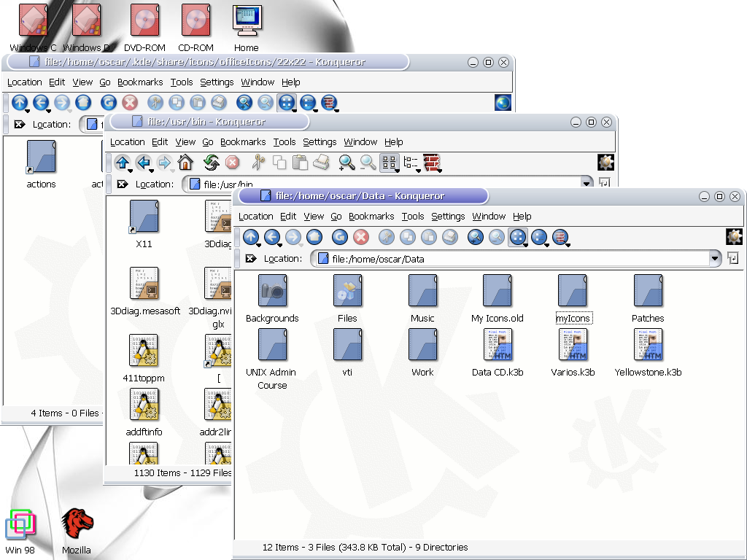The height and width of the screenshot is (560, 747).
Task: Go Back in /usr/bin Konqueror window
Action: (144, 163)
